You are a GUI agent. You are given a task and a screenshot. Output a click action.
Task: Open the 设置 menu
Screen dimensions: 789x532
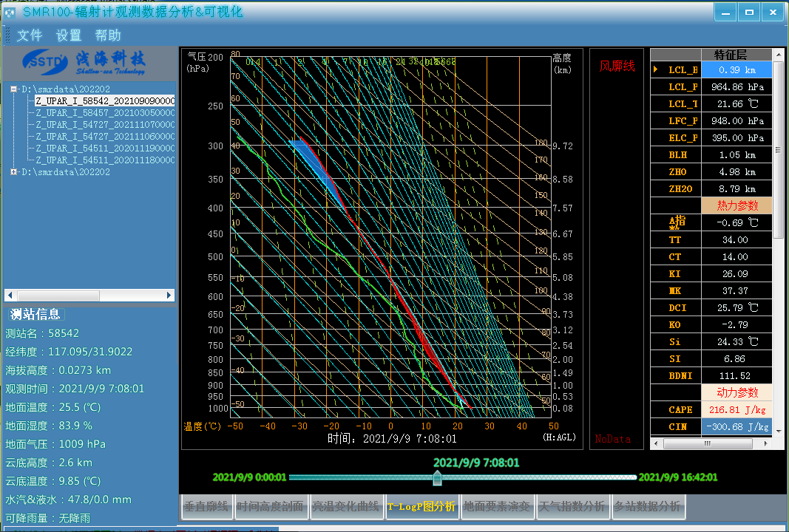[x=69, y=35]
